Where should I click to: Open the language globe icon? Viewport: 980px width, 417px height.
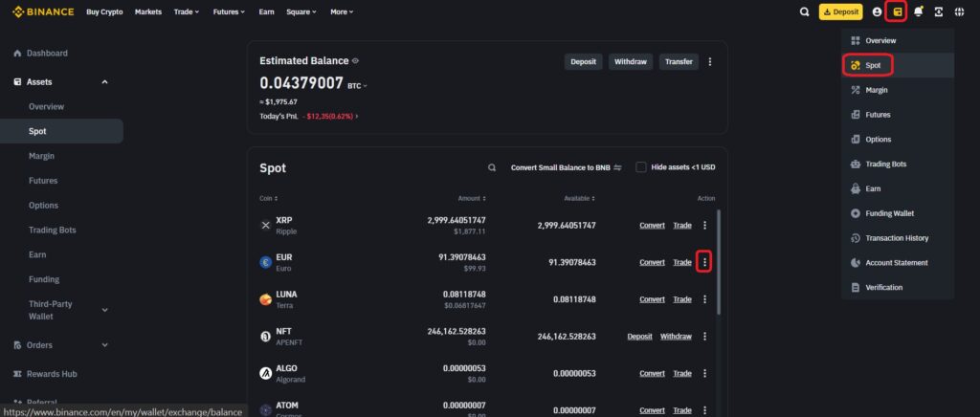click(x=959, y=11)
